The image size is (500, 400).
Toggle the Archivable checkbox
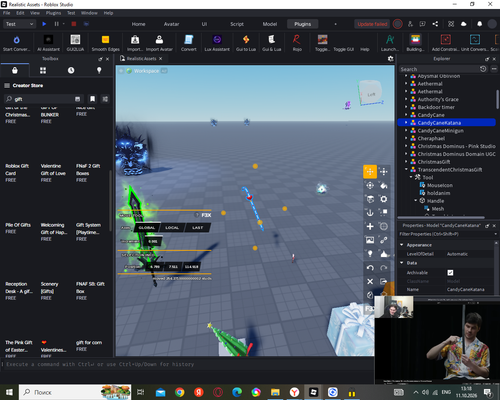tap(450, 273)
